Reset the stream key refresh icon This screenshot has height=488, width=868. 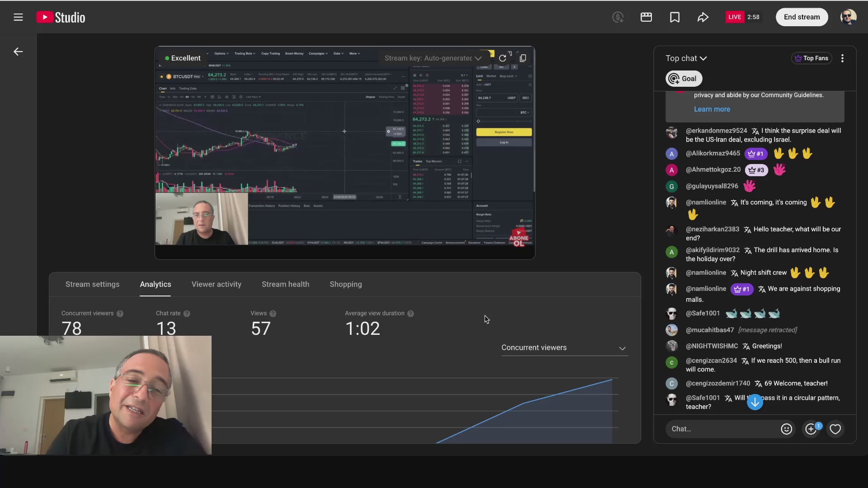[502, 58]
